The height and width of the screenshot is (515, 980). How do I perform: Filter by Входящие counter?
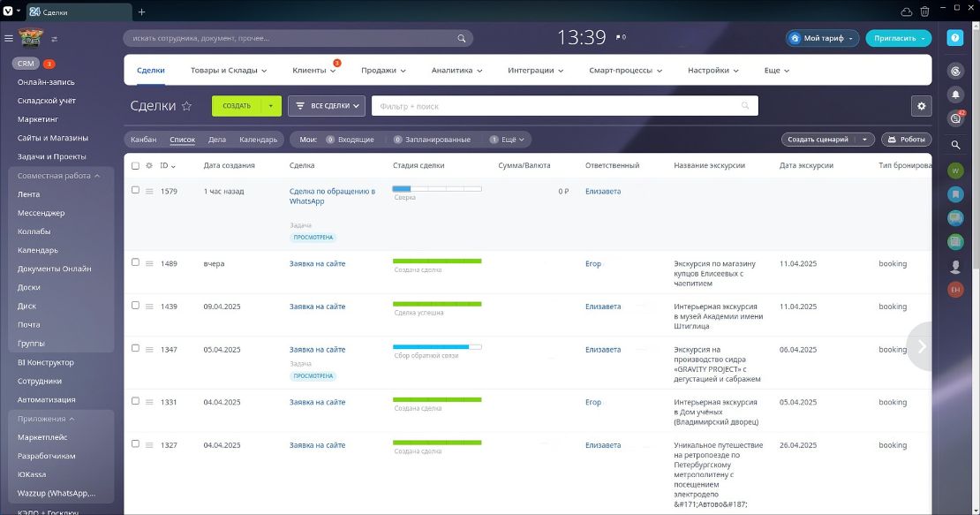tap(350, 140)
